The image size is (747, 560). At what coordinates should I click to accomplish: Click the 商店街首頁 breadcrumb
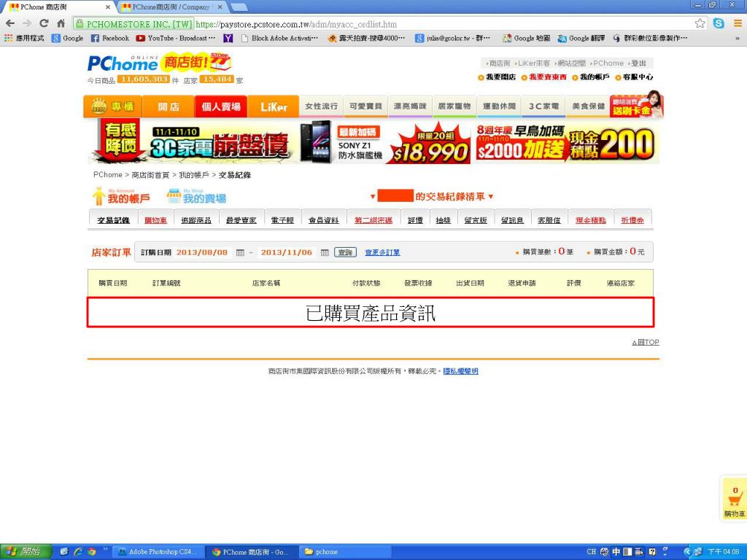click(150, 175)
